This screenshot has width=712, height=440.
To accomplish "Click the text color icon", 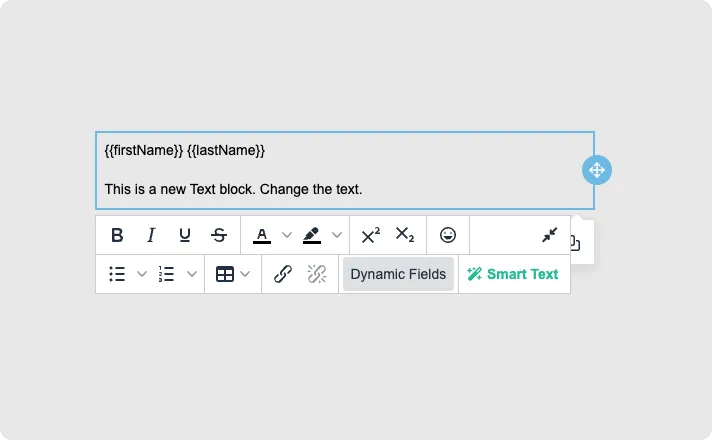I will [262, 235].
